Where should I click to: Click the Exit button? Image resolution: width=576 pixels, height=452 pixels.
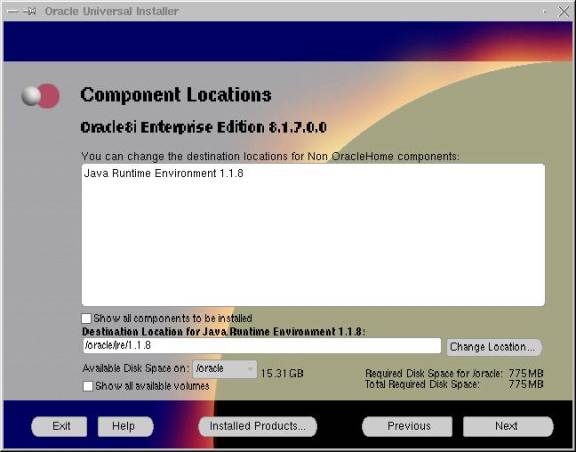click(60, 426)
